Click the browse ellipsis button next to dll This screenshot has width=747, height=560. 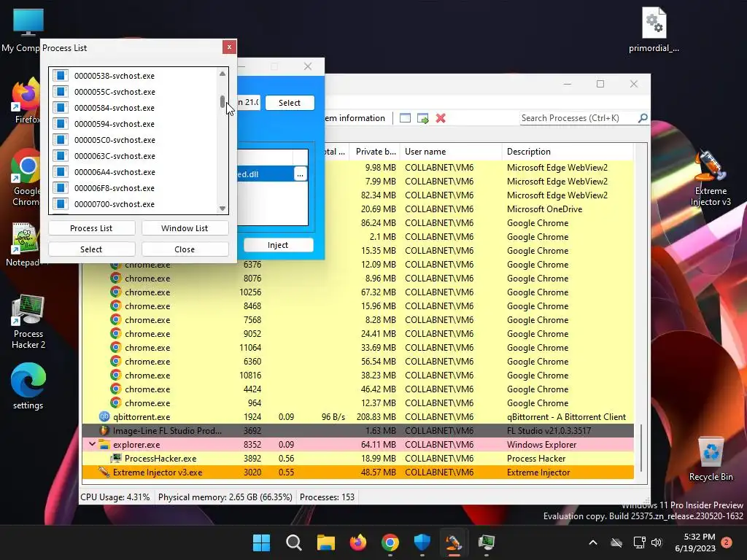coord(300,174)
